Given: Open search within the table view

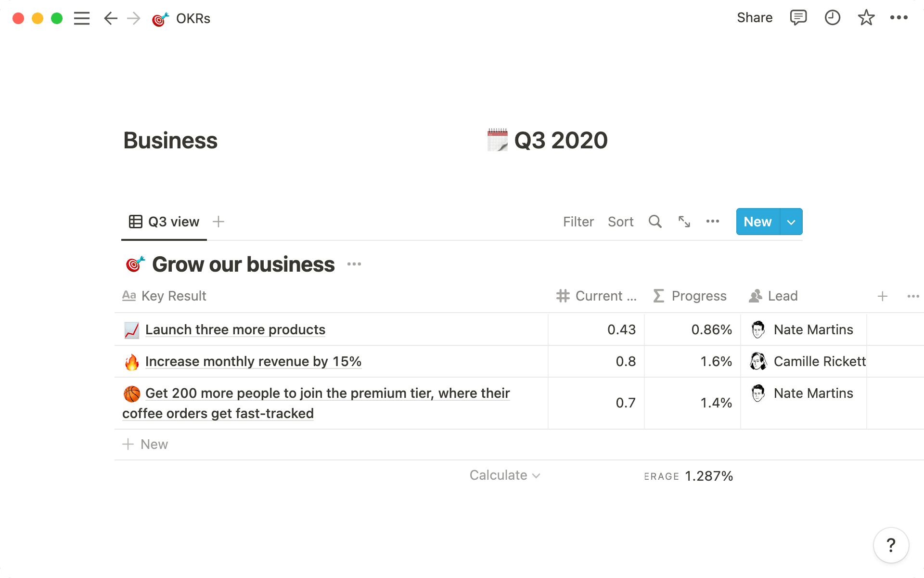Looking at the screenshot, I should click(x=654, y=222).
